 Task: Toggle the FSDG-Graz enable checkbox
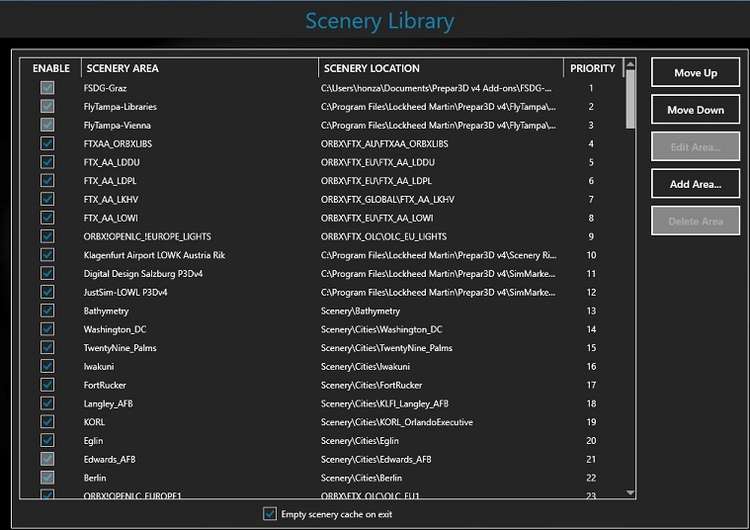point(47,88)
